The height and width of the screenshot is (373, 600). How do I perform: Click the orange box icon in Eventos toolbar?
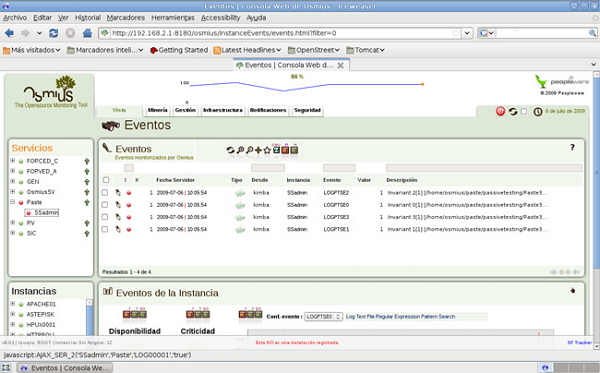pos(285,150)
